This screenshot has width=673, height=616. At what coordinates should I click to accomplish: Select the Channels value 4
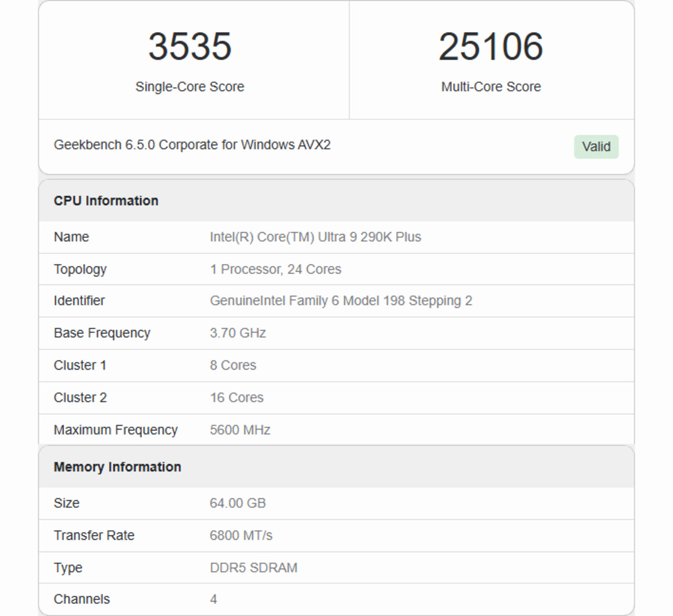[x=214, y=599]
